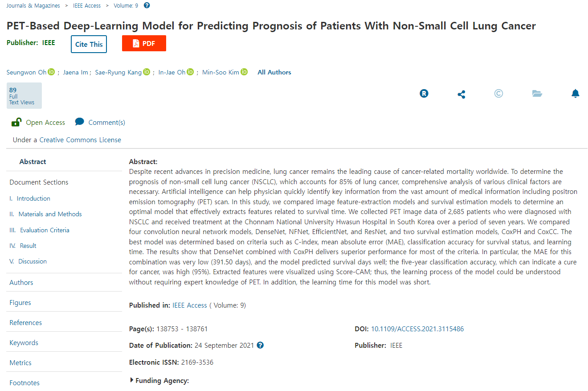Jump to Materials and Methods section

pyautogui.click(x=50, y=214)
